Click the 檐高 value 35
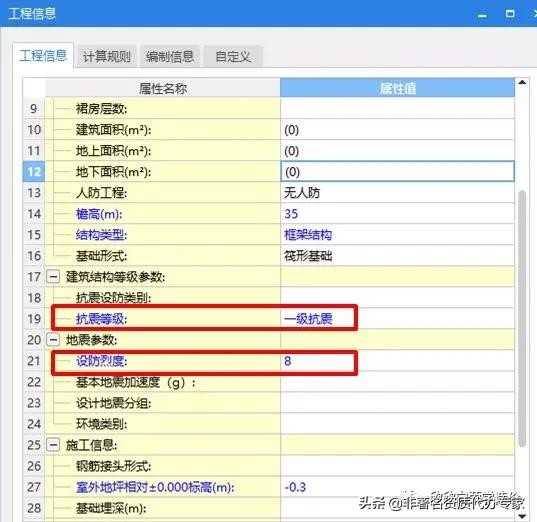Image resolution: width=537 pixels, height=522 pixels. tap(398, 214)
